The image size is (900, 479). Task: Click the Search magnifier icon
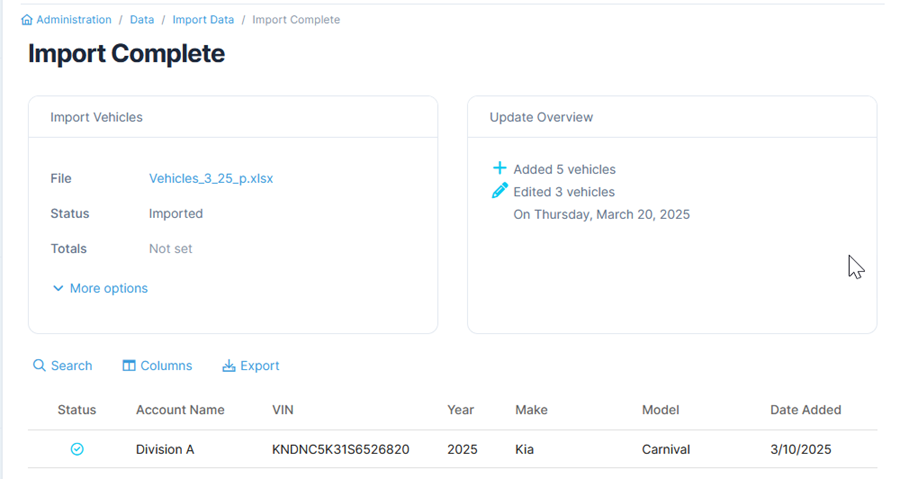[39, 365]
